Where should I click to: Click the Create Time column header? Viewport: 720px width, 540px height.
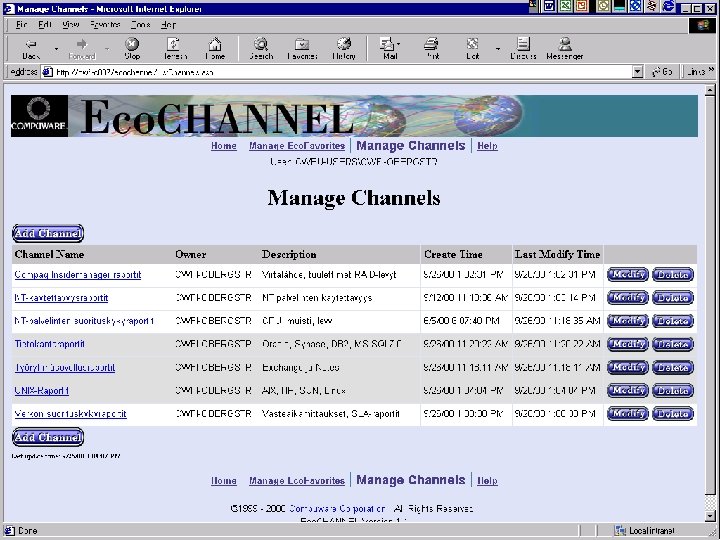[453, 254]
